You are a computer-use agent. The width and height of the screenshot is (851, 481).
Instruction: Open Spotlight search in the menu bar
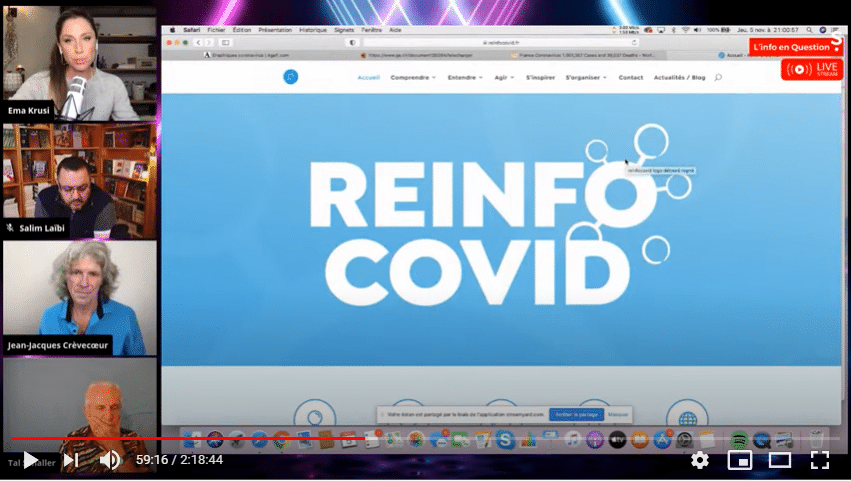click(809, 30)
